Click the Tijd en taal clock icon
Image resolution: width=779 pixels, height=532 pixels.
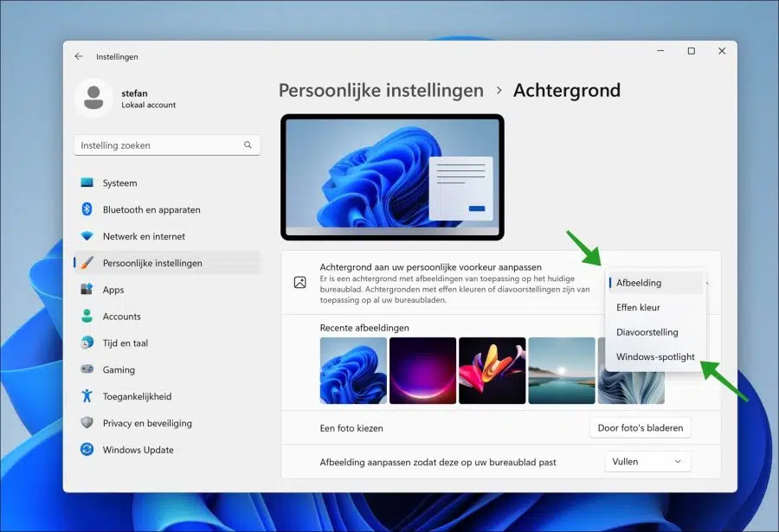(x=87, y=343)
